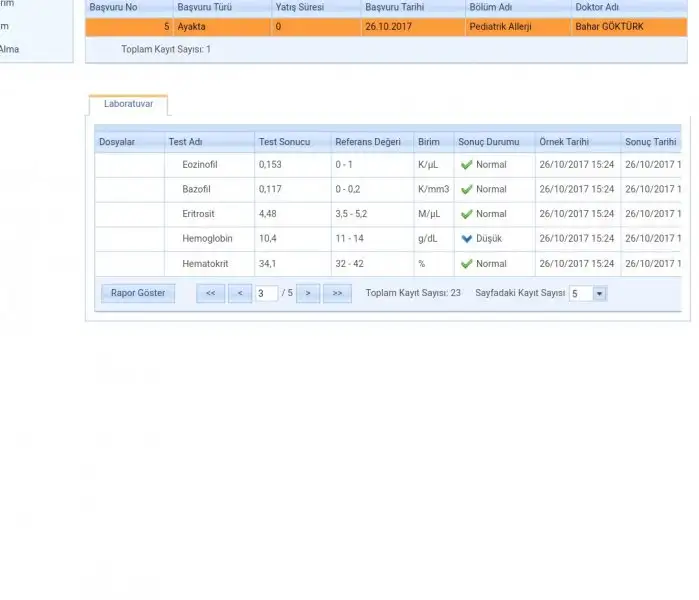This screenshot has width=699, height=600.
Task: Switch to the Laboratuvar tab
Action: click(128, 104)
